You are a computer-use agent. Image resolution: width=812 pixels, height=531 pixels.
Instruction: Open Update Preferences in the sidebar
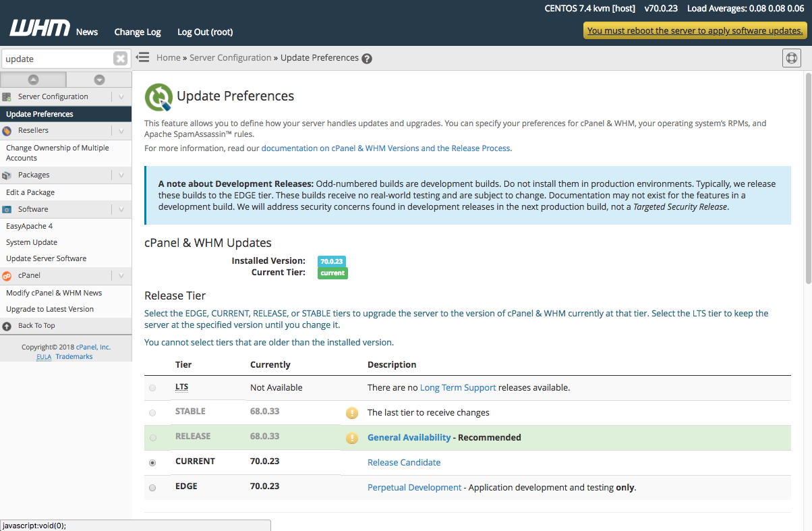pos(66,114)
